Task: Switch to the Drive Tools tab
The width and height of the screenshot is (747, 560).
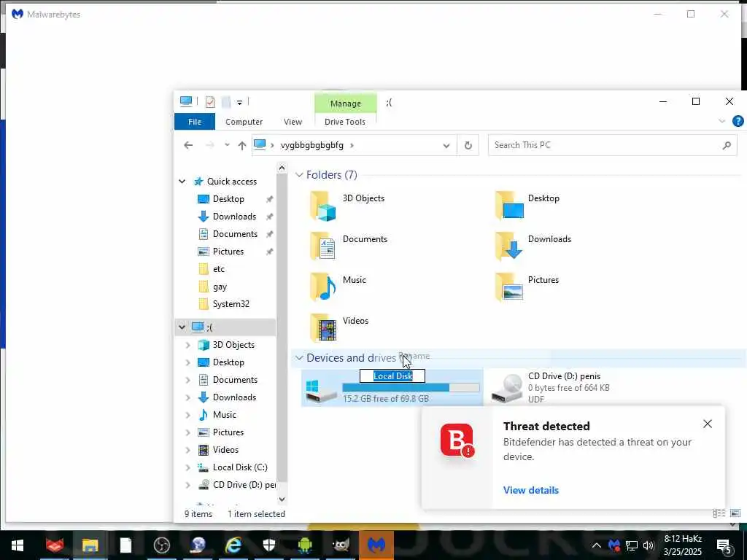Action: tap(345, 122)
